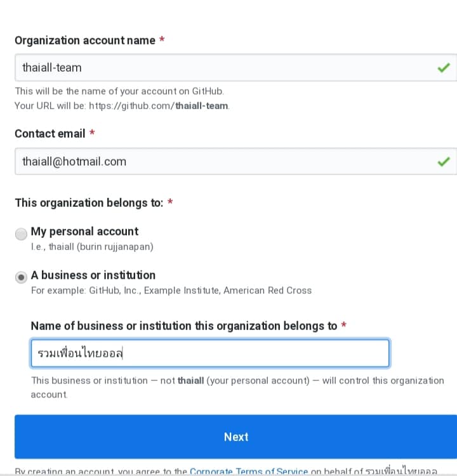Click red asterisk beside Contact email
The width and height of the screenshot is (457, 476).
(92, 133)
